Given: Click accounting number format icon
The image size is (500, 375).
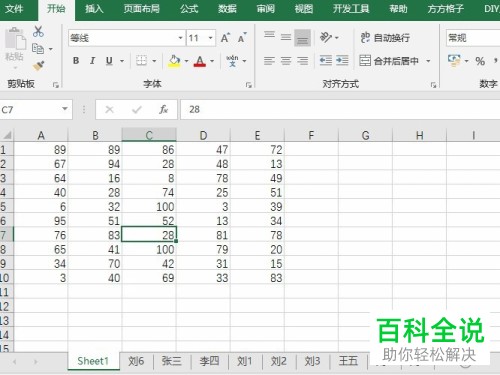Looking at the screenshot, I should pyautogui.click(x=454, y=61).
